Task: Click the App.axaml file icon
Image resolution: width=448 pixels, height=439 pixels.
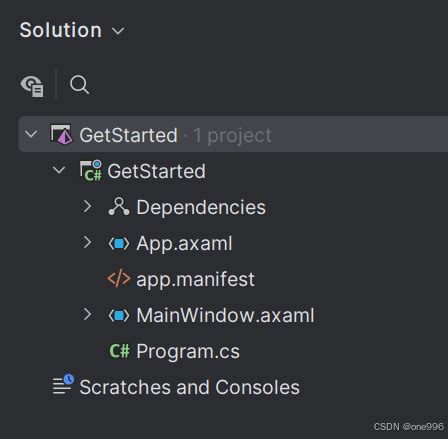Action: [119, 243]
